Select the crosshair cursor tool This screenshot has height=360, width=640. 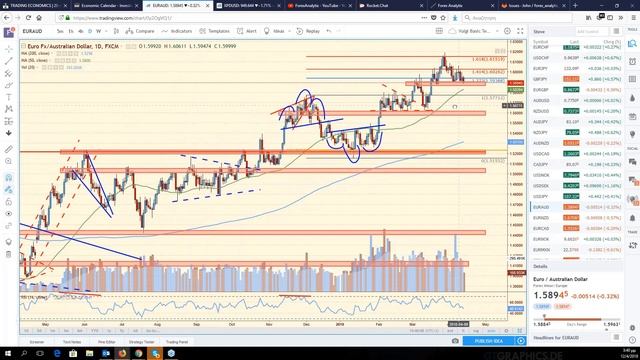(x=9, y=49)
